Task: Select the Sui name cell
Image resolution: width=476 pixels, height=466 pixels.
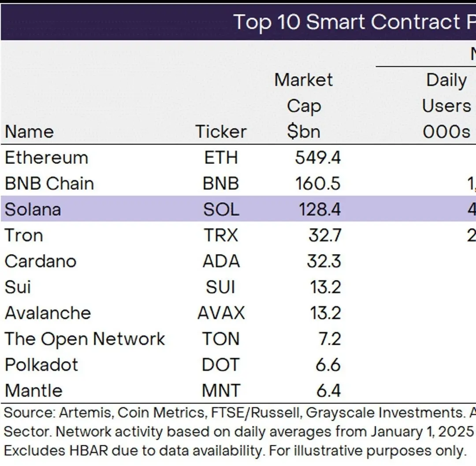Action: pos(18,287)
